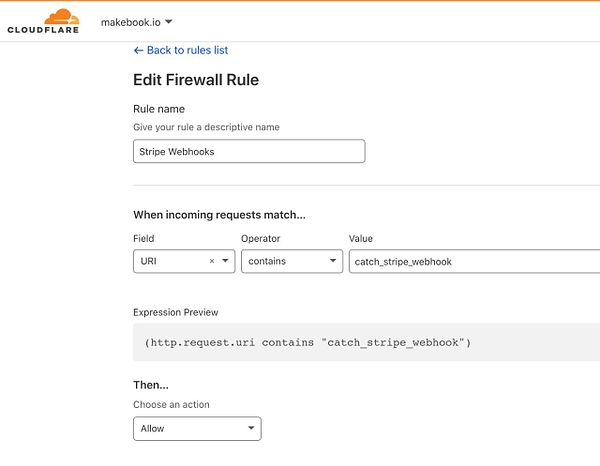Click the Choose an action label
This screenshot has height=466, width=600.
click(x=171, y=405)
